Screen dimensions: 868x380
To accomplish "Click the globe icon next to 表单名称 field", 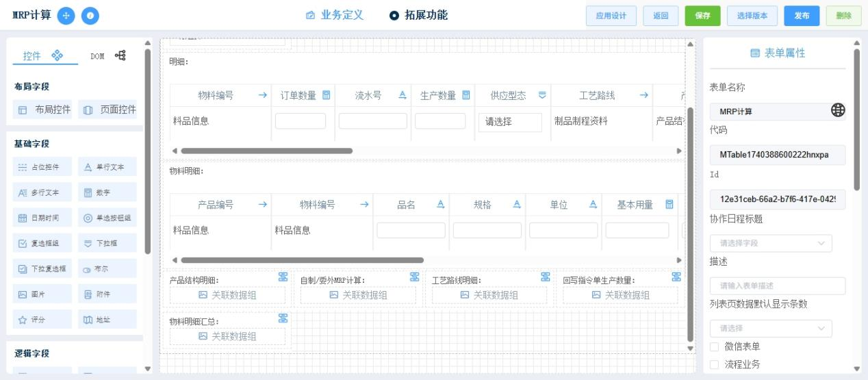I will (837, 110).
